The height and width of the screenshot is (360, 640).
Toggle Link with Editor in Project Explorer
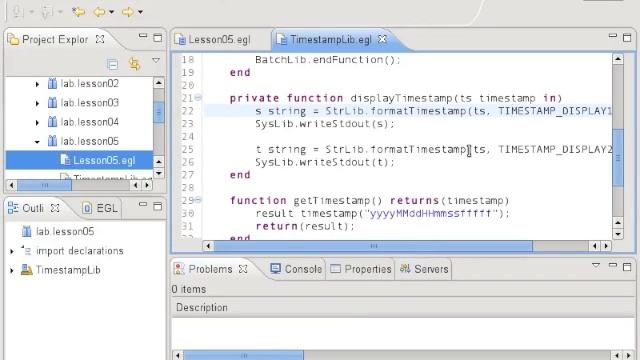[x=135, y=64]
